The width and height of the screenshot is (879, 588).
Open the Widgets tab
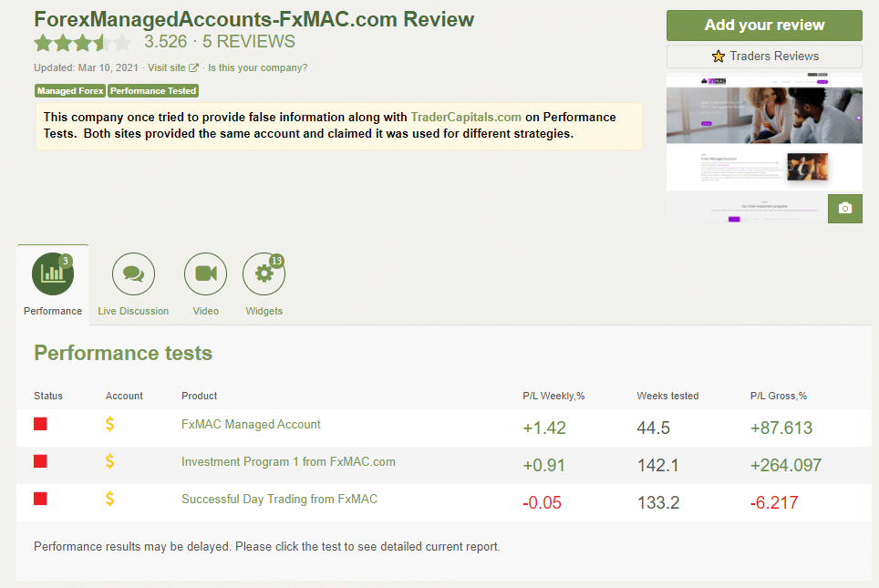[264, 284]
